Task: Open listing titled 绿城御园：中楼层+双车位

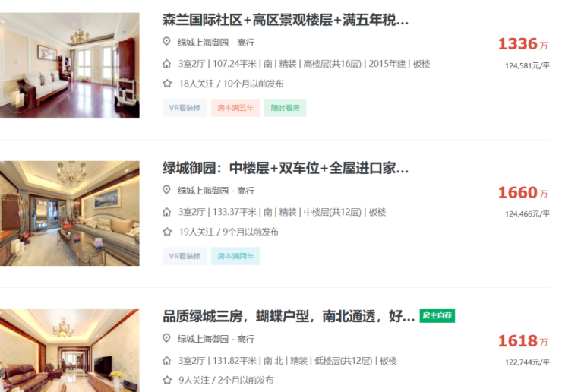Action: 286,168
